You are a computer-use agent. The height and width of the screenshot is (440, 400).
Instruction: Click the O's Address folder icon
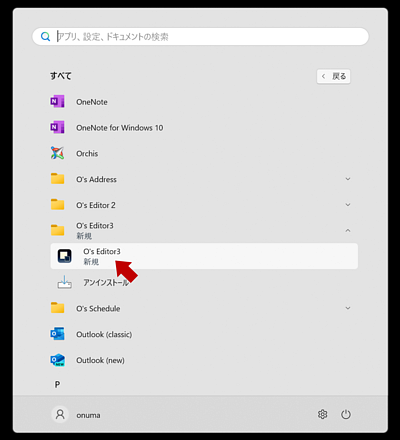(57, 179)
